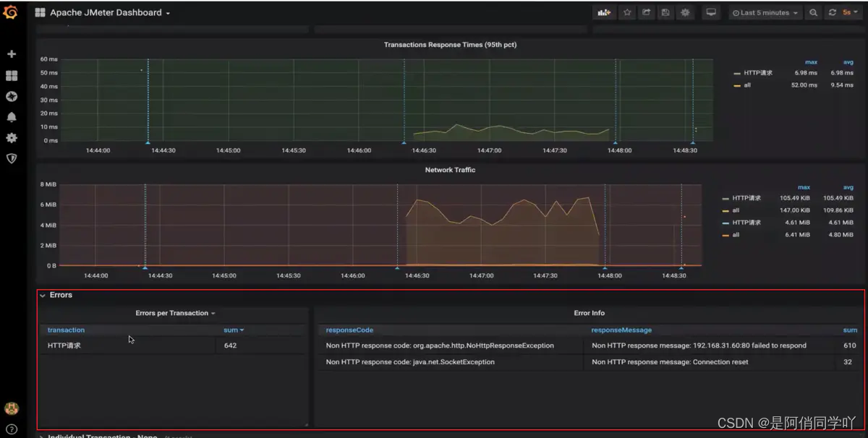Screen dimensions: 868x438
Task: Toggle Network Traffic series with 6.41 MiB max
Action: coord(736,235)
